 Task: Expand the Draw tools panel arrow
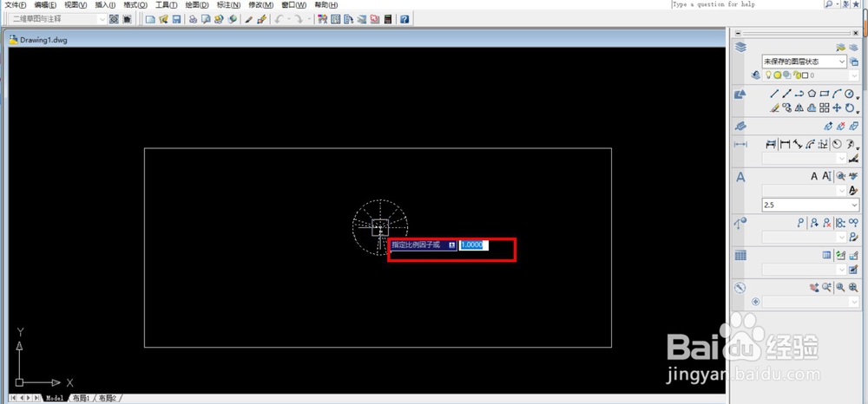pos(858,98)
